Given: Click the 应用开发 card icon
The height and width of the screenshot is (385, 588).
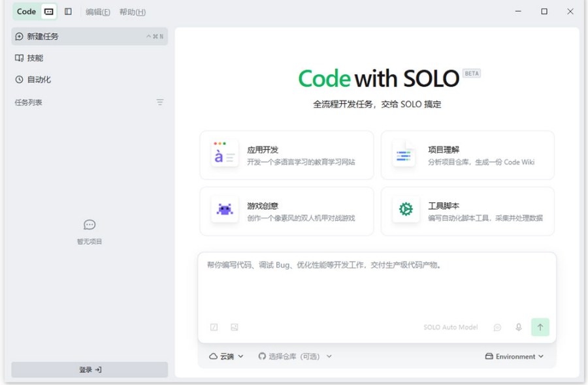Looking at the screenshot, I should [224, 153].
